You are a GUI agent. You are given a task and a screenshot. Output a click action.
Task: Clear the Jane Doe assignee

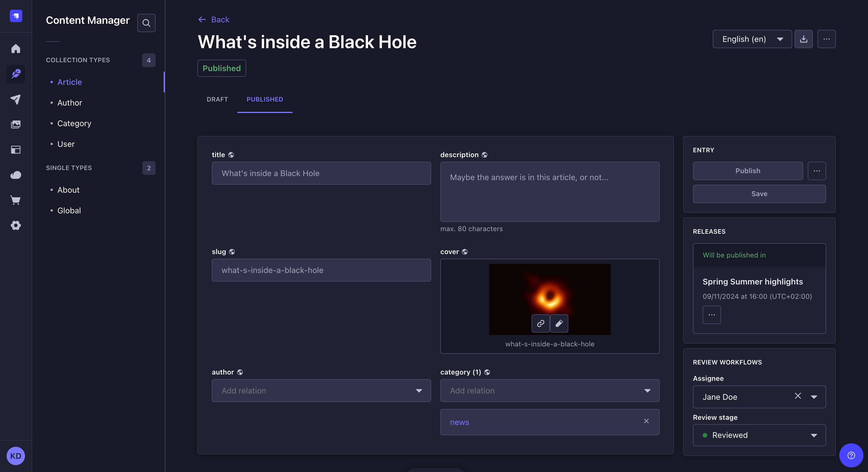tap(798, 396)
